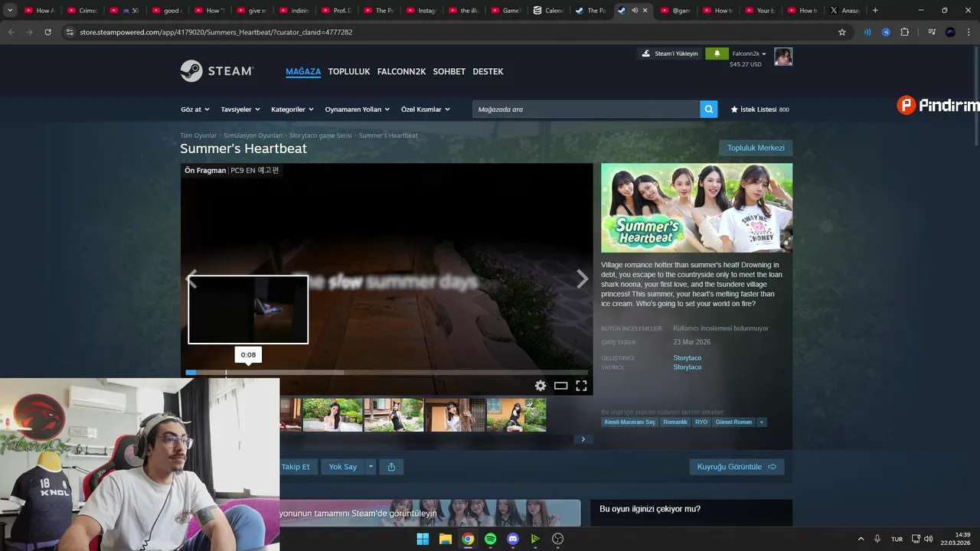Go to previous media with left arrow
Image resolution: width=980 pixels, height=551 pixels.
coord(192,279)
